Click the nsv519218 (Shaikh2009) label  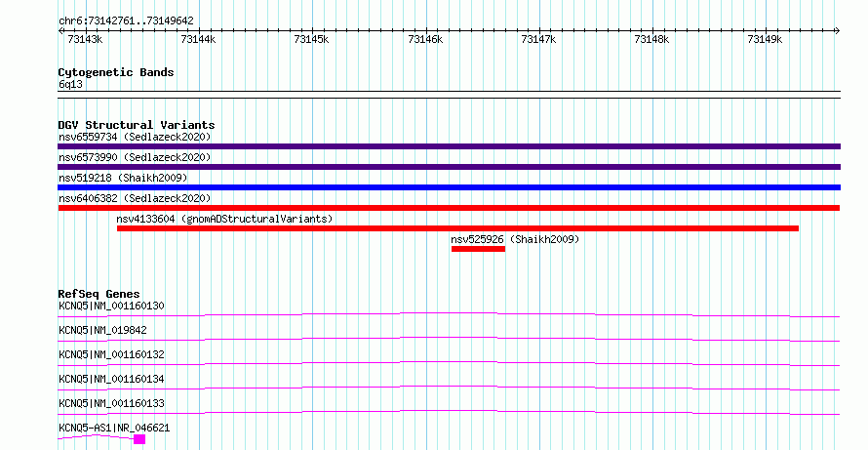(123, 178)
